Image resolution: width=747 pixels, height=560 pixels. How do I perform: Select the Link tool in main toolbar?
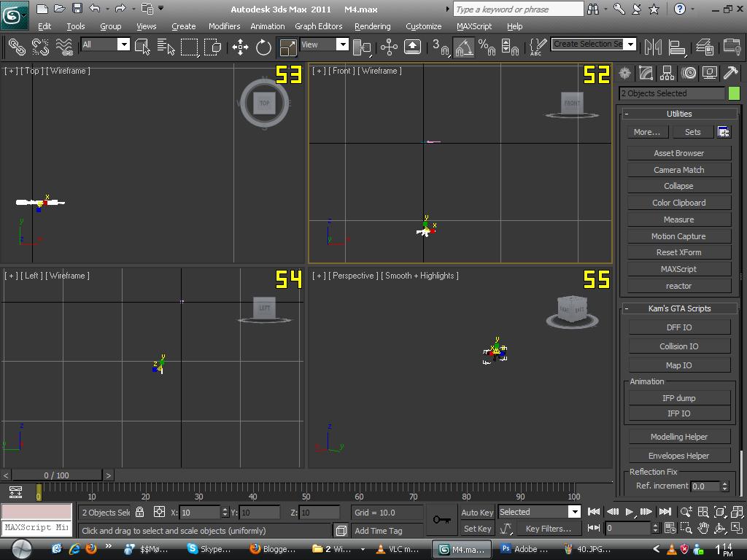click(x=17, y=47)
